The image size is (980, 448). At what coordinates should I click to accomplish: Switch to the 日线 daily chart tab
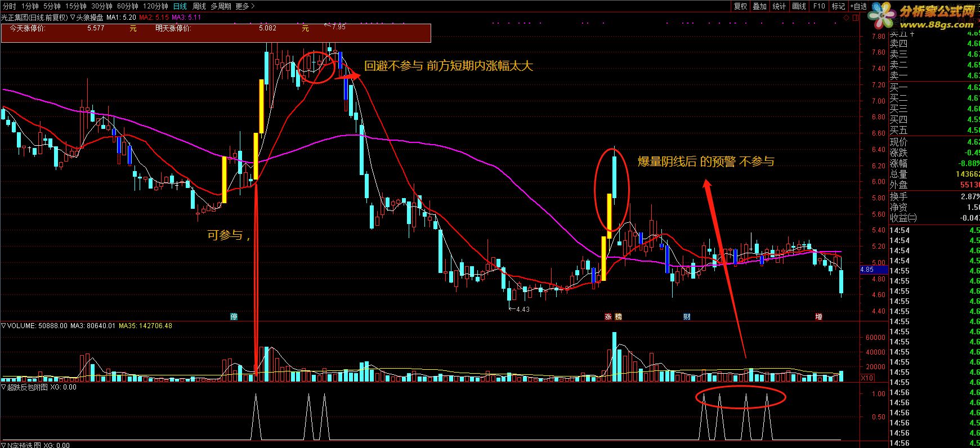pyautogui.click(x=180, y=6)
